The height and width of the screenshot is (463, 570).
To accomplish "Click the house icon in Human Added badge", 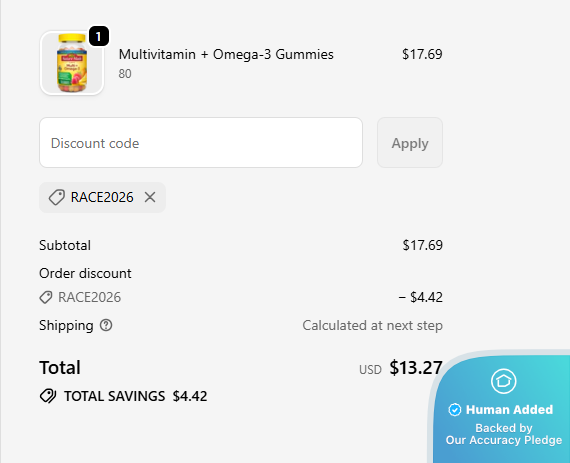I will (x=503, y=381).
